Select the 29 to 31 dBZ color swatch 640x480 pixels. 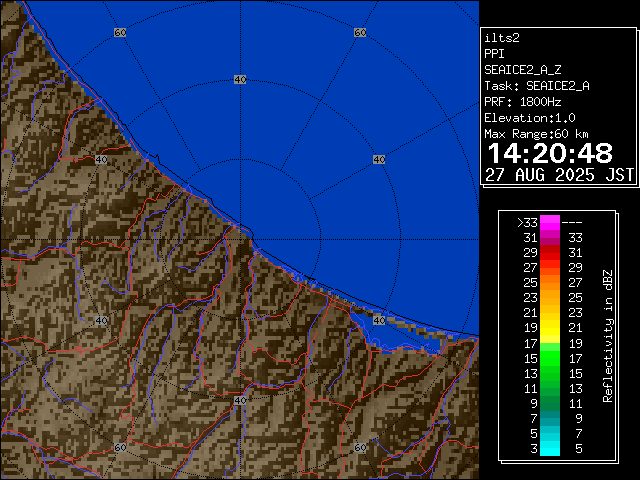click(x=550, y=253)
